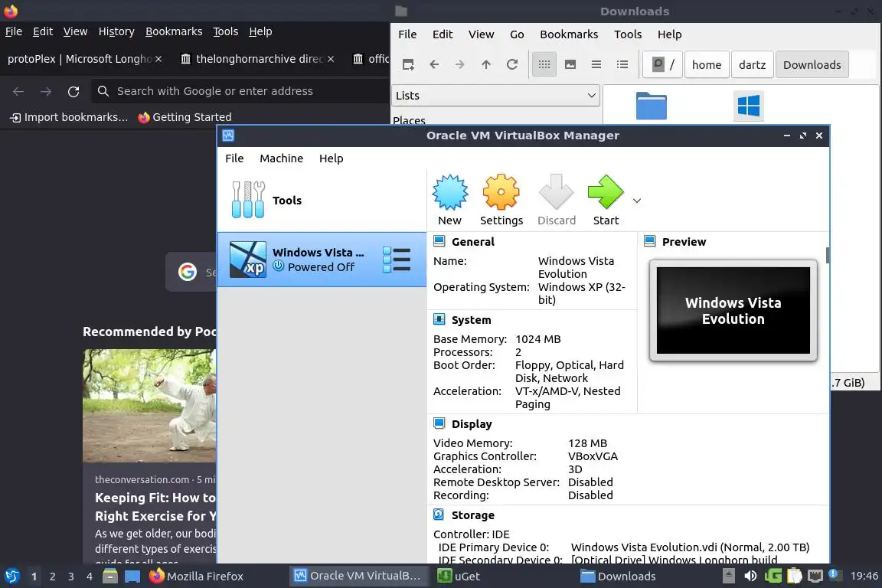Select the Windows Vista VM entry icon
Screen dimensions: 882x588
point(248,260)
